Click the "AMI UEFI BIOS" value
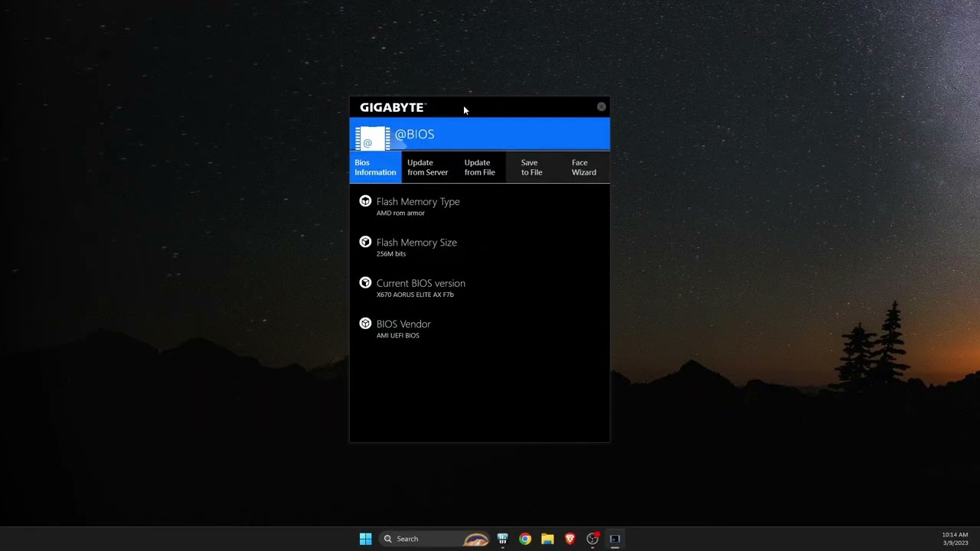Image resolution: width=980 pixels, height=551 pixels. [x=398, y=336]
